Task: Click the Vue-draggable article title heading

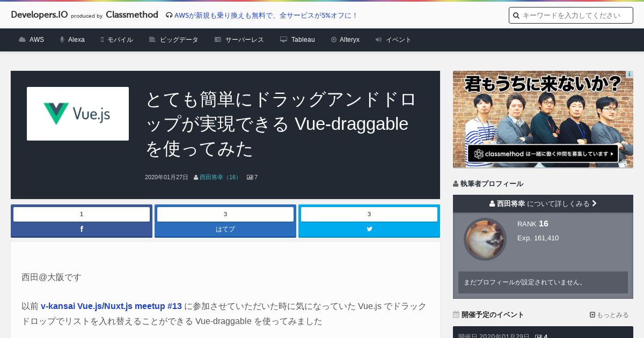Action: click(281, 124)
